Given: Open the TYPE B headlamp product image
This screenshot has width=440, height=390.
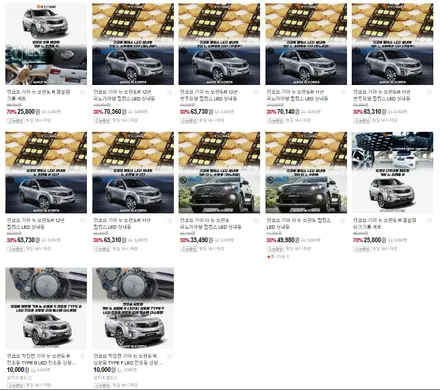Looking at the screenshot, I should click(x=46, y=308).
